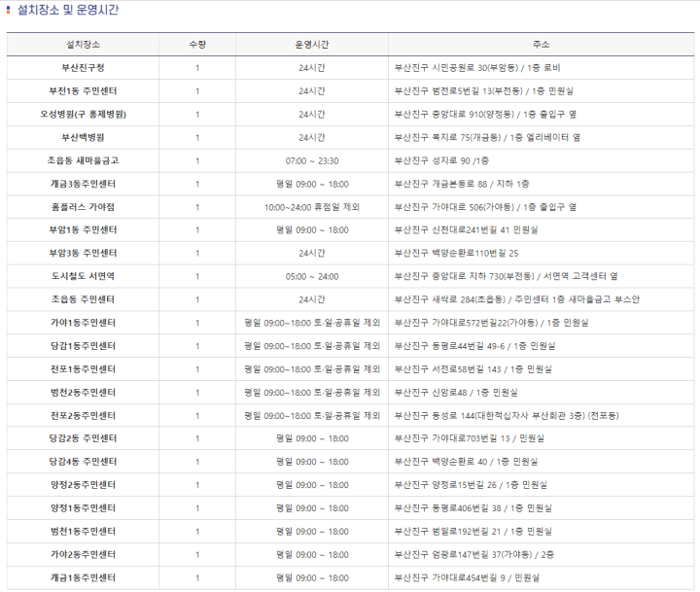The width and height of the screenshot is (700, 592).
Task: Select '홈플러스 가야점' in the location column
Action: (x=83, y=207)
